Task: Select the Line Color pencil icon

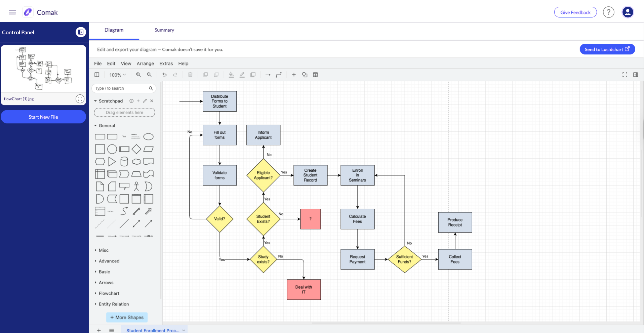Action: (242, 75)
